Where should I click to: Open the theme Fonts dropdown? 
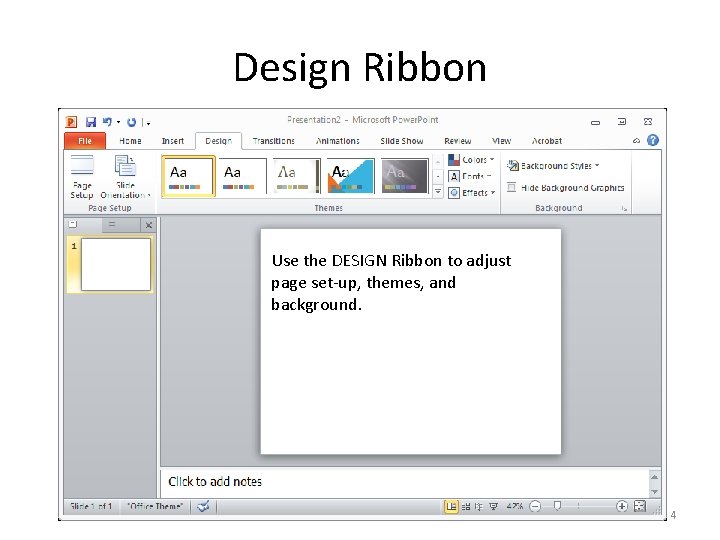[x=470, y=176]
